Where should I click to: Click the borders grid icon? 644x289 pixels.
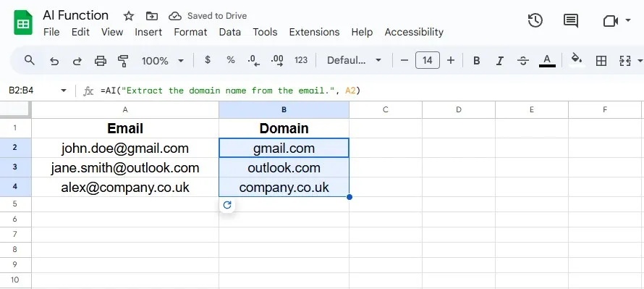click(x=601, y=61)
